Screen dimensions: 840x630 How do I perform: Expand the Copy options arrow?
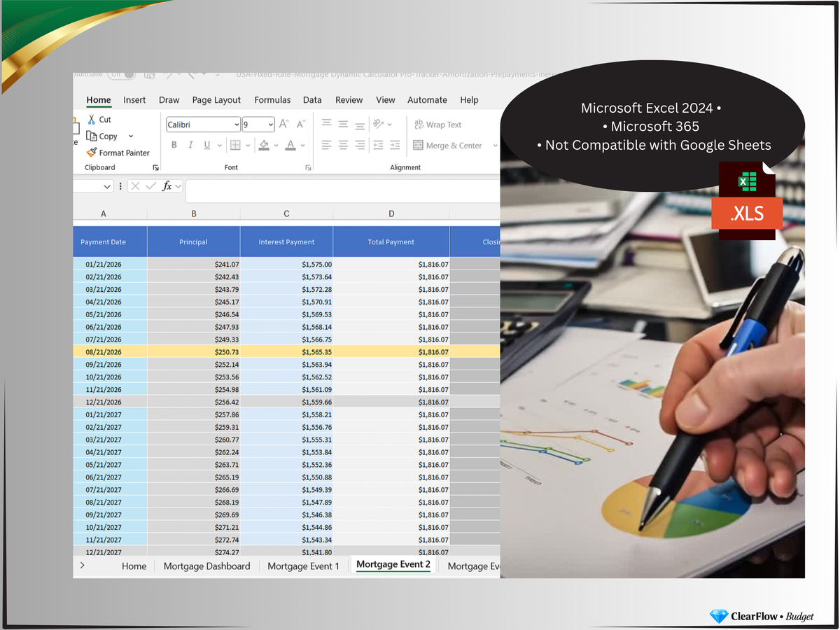(x=131, y=136)
